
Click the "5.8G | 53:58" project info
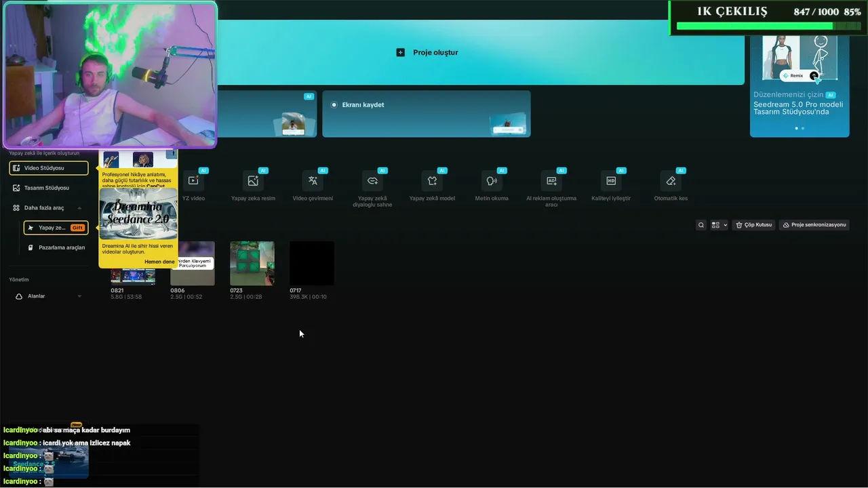tap(126, 297)
